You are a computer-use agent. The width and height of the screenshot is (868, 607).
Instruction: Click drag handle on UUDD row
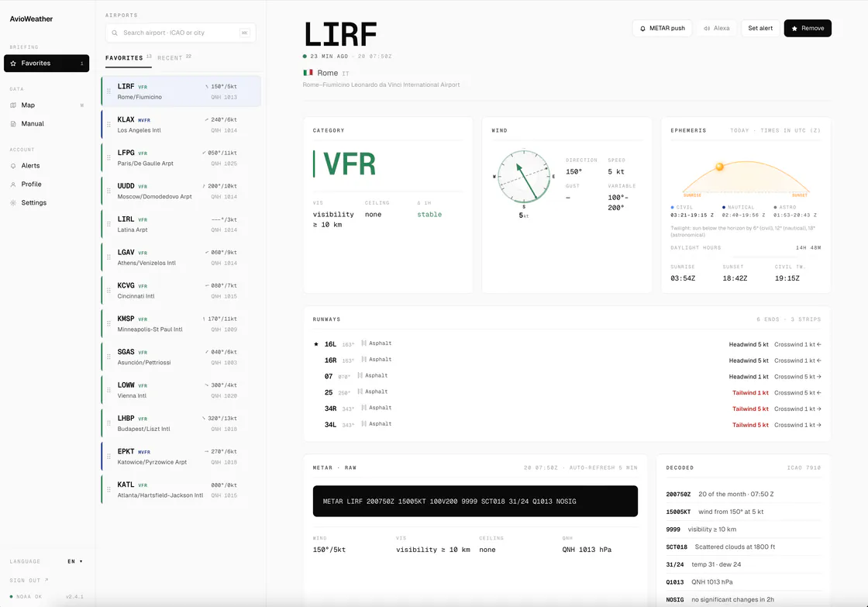108,191
